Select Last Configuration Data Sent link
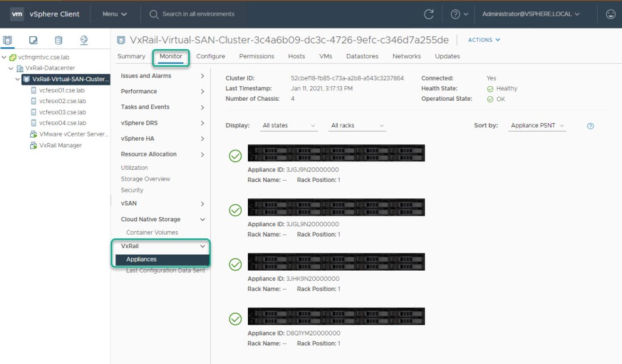This screenshot has height=364, width=622. 165,271
